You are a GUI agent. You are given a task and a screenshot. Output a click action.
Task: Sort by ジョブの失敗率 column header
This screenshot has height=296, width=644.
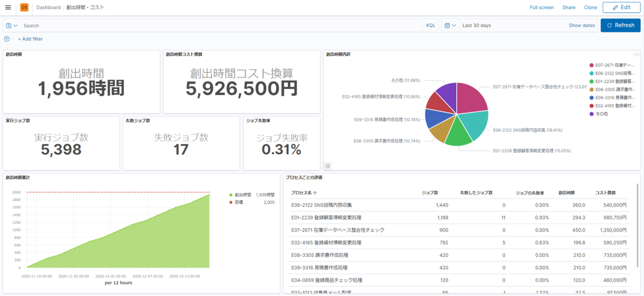click(x=530, y=192)
